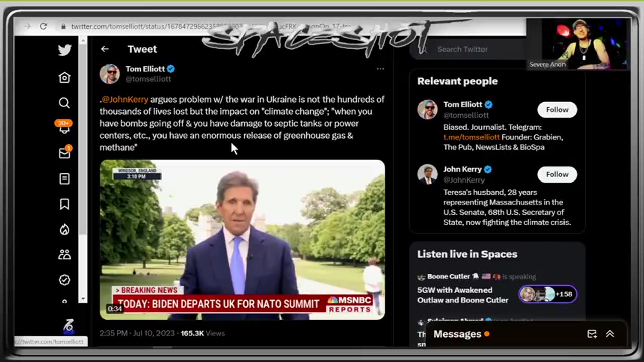Click the new message compose icon

(x=592, y=334)
